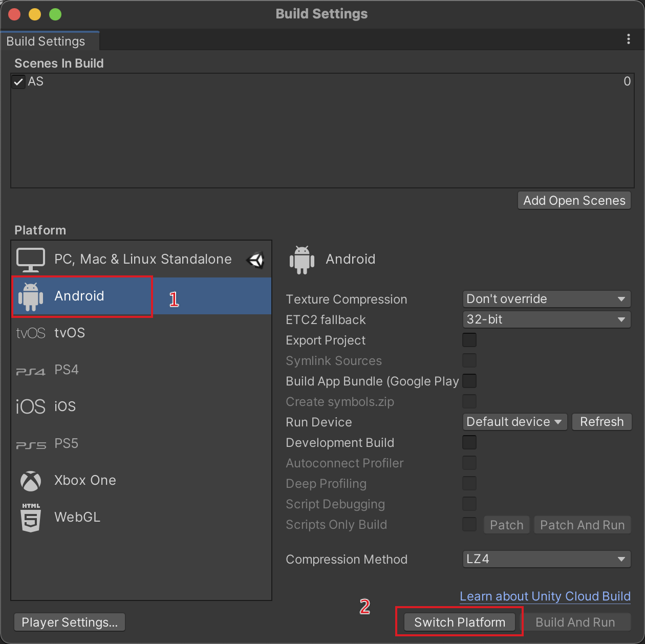Image resolution: width=645 pixels, height=644 pixels.
Task: Select the Build Settings tab
Action: coord(46,41)
